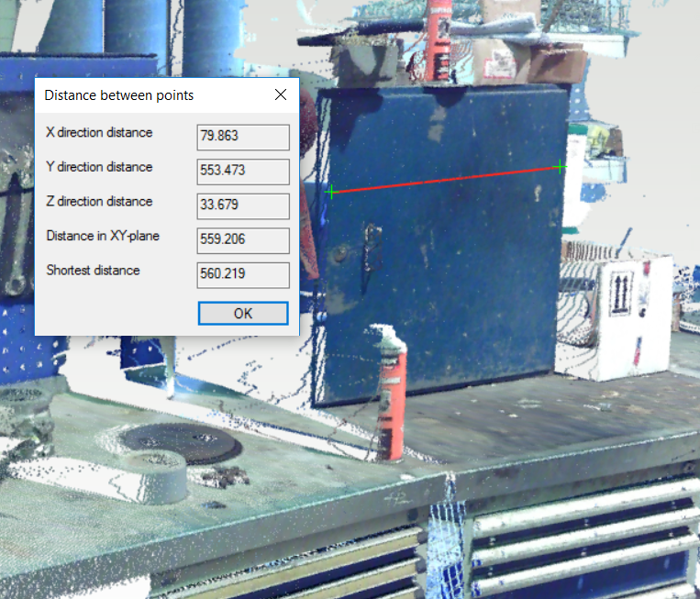Close the Distance between points dialog

(x=281, y=95)
